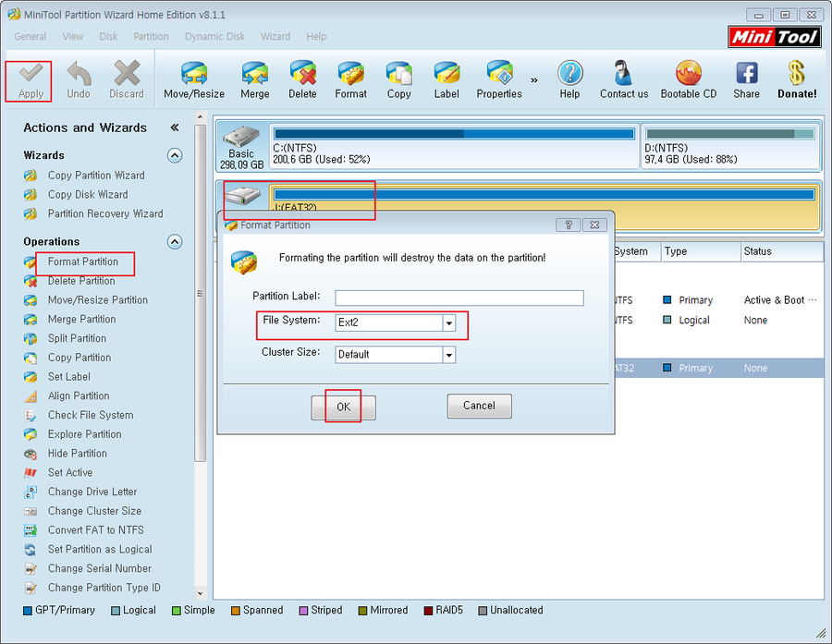Screen dimensions: 832x644
Task: Click the Label toolbar icon
Action: point(447,74)
